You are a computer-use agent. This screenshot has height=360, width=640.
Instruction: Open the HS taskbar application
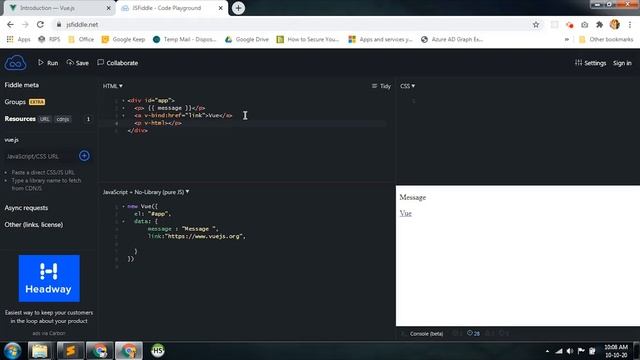(158, 351)
